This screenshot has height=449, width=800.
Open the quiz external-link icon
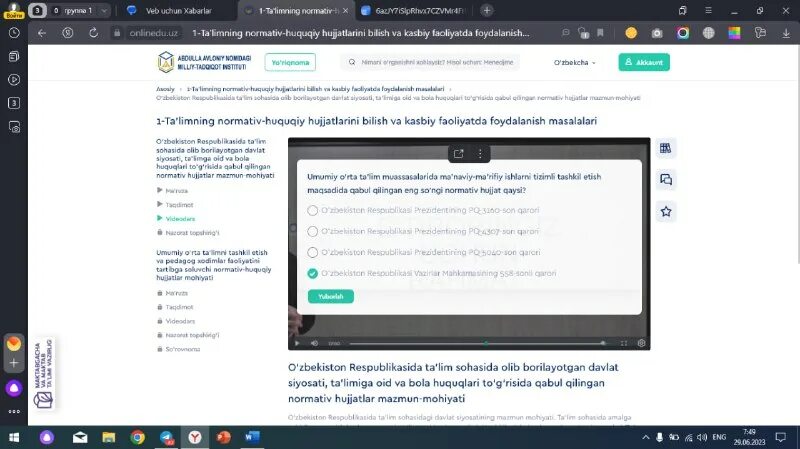(x=458, y=154)
